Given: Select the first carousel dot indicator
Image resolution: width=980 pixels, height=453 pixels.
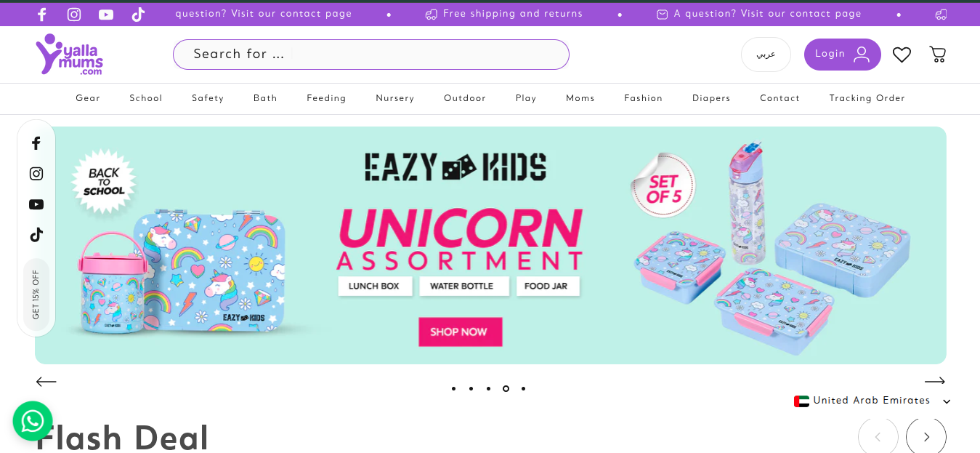Looking at the screenshot, I should [453, 388].
